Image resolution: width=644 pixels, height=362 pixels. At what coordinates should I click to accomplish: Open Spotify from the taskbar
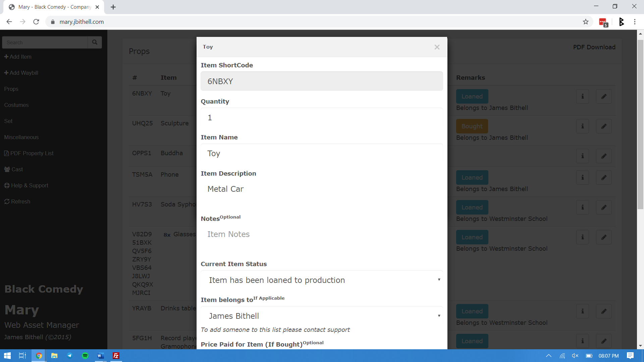tap(85, 356)
